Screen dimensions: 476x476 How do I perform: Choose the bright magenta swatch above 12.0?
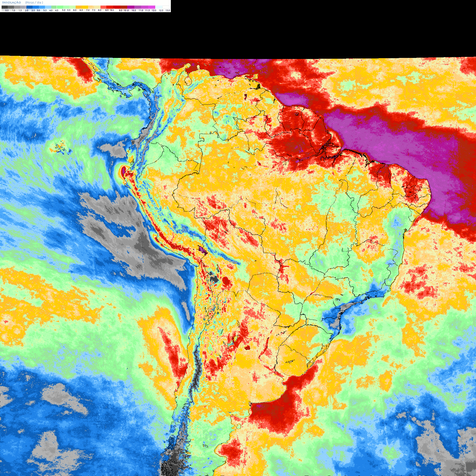(x=152, y=7)
